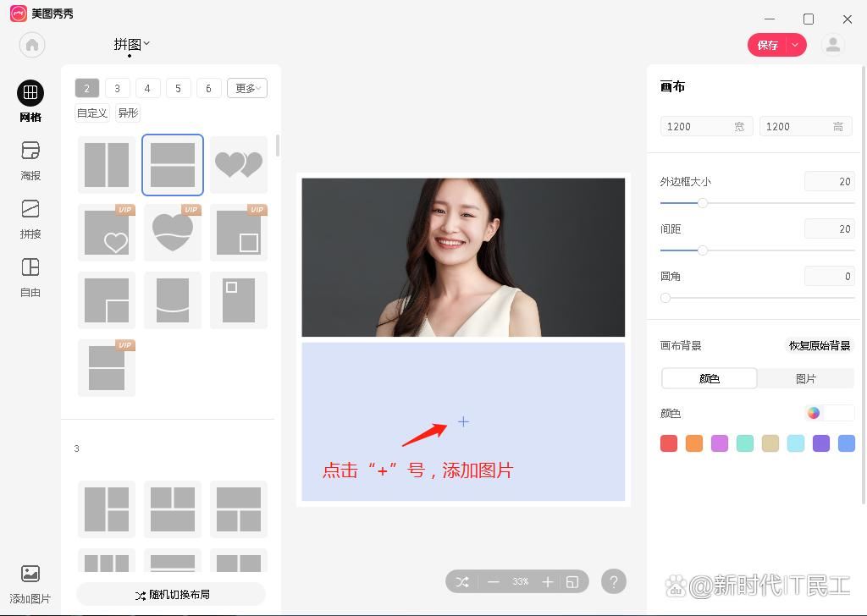Click the user avatar icon top right

click(832, 45)
